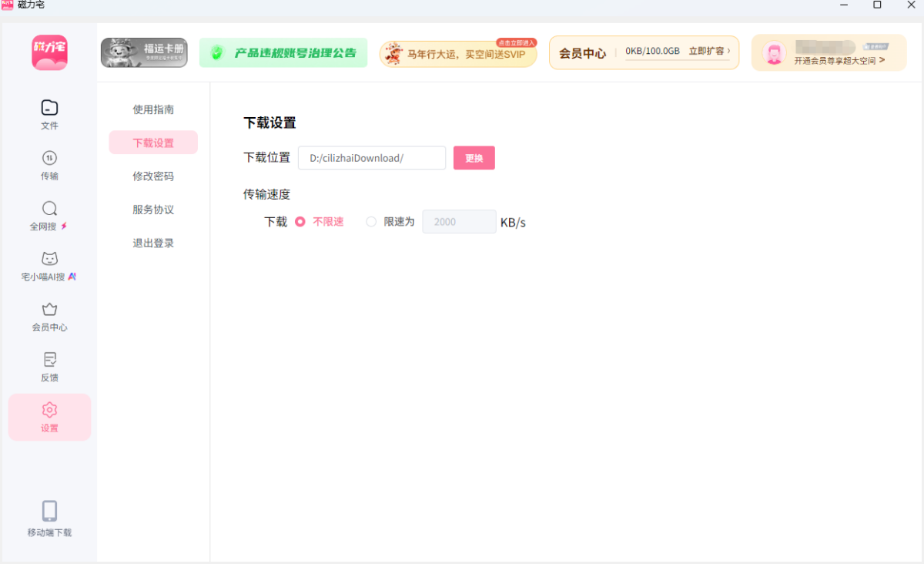Open the 修改密码 tab
Screen dimensions: 924x564
coord(153,176)
